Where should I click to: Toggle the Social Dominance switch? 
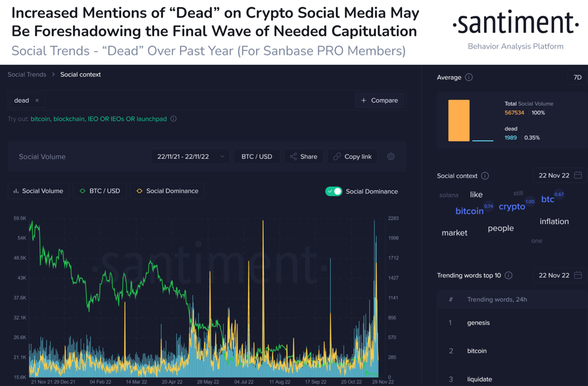pyautogui.click(x=334, y=191)
